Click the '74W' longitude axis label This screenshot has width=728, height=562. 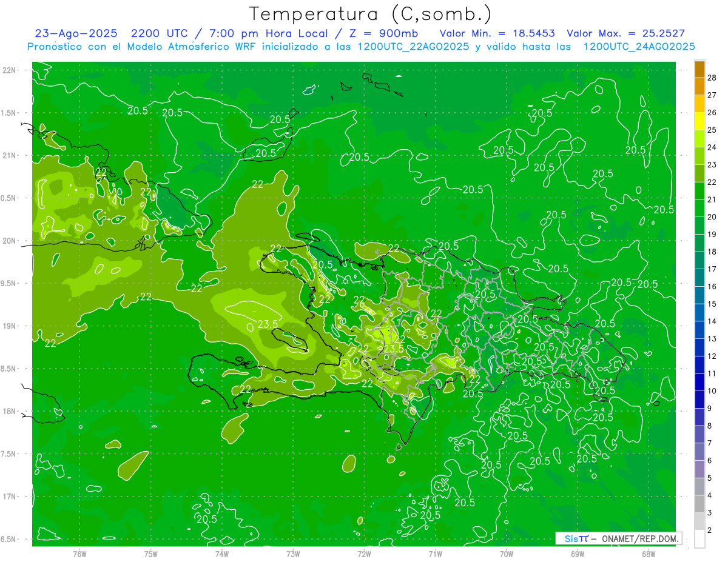click(x=221, y=554)
